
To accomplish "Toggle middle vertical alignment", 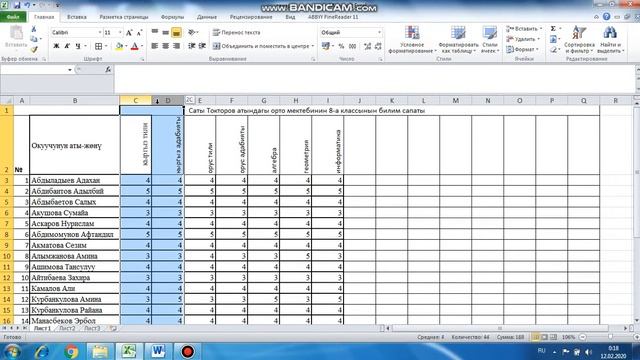I will [165, 32].
